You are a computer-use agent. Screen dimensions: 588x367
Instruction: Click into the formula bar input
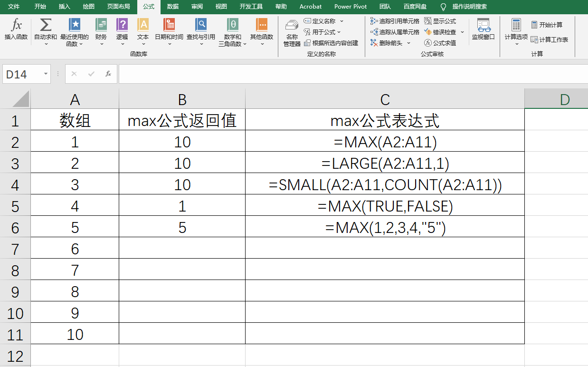[x=353, y=74]
